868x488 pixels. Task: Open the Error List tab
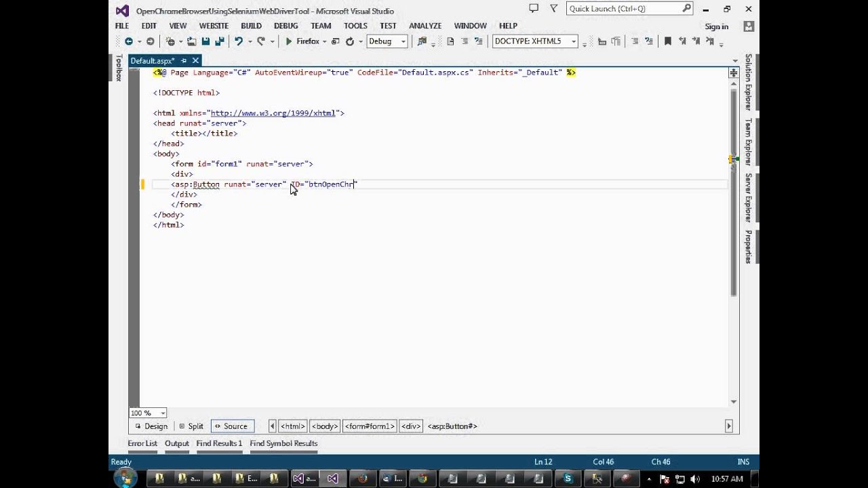click(x=142, y=443)
